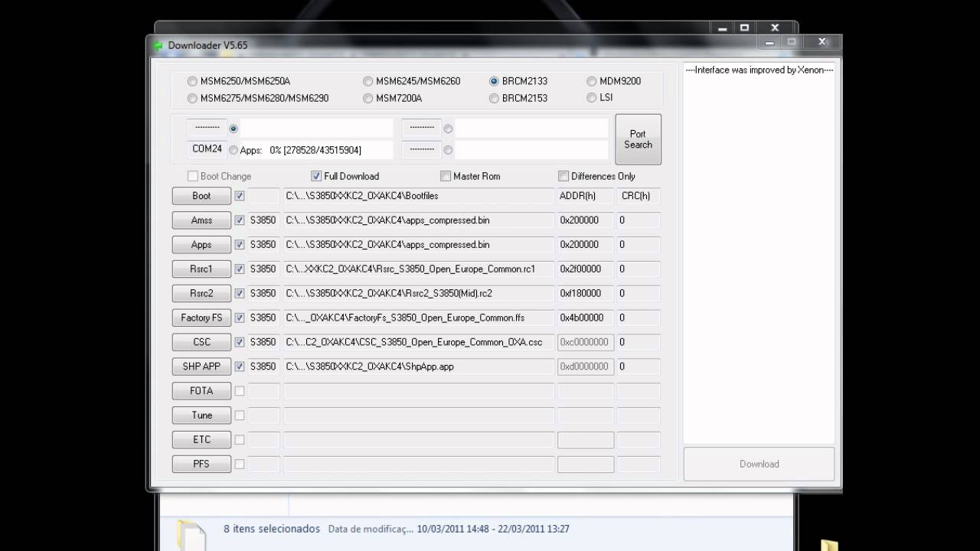Tick the Tune row checkbox
This screenshot has width=980, height=551.
(240, 416)
